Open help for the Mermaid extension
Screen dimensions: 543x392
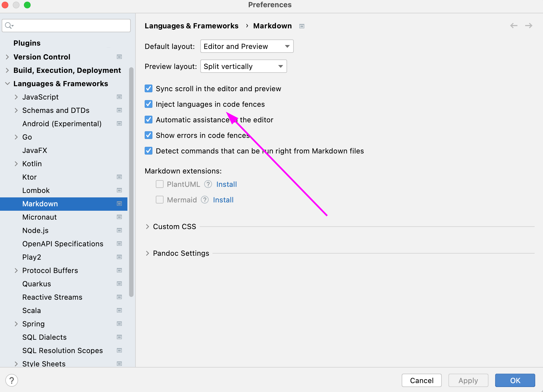(x=205, y=200)
